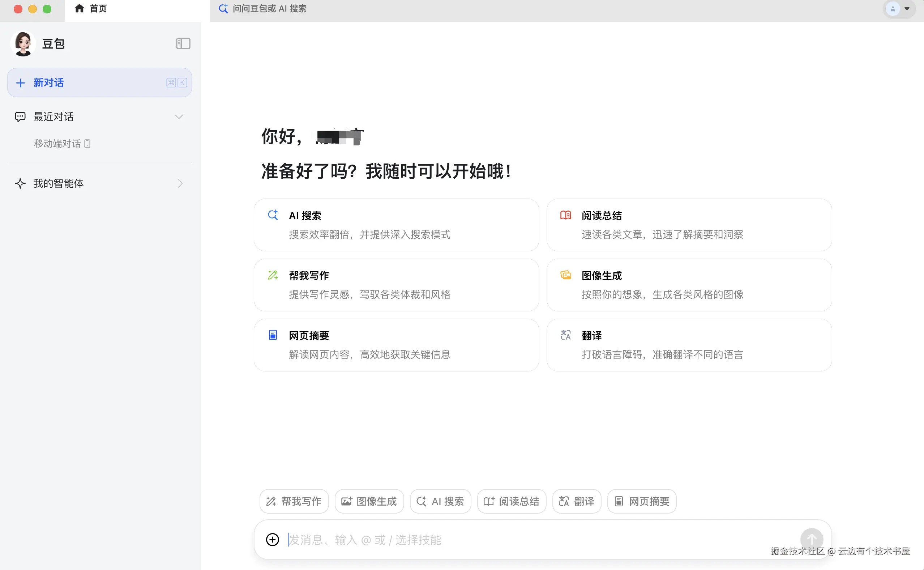Click the 图像生成 orange image icon
The image size is (924, 570).
tap(565, 275)
